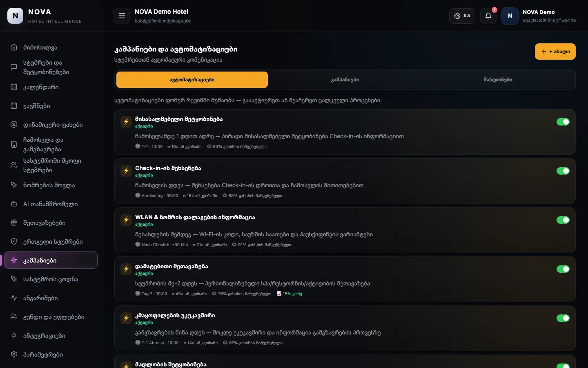This screenshot has height=368, width=588.
Task: Open the AI თანაშემწე robot icon
Action: point(14,204)
